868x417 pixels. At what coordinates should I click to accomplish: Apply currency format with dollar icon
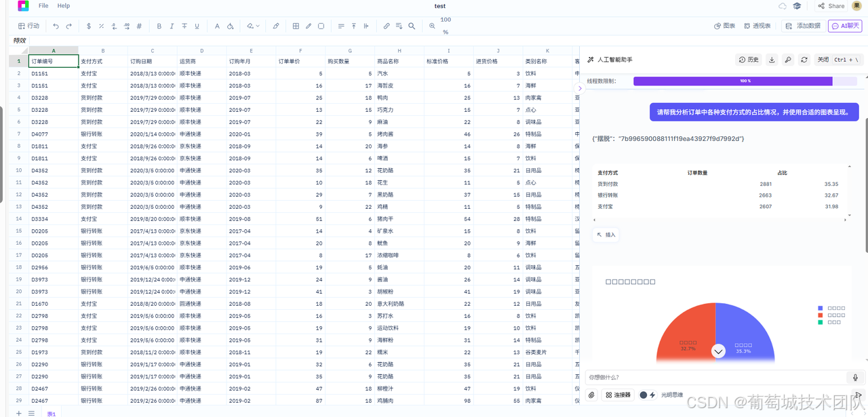coord(89,26)
